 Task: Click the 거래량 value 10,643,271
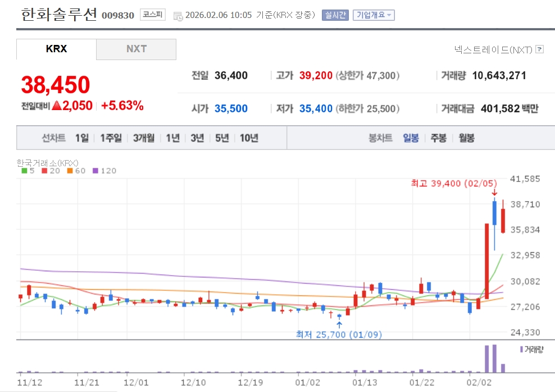(499, 75)
